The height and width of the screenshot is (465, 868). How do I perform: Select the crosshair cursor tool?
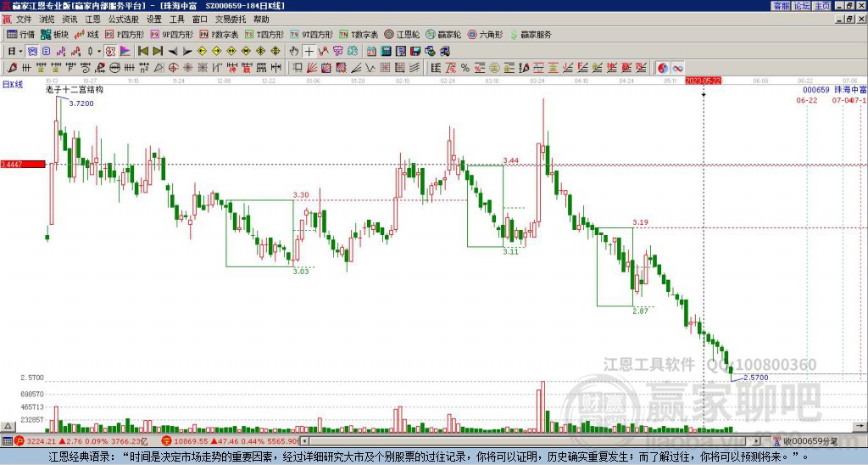click(x=309, y=52)
